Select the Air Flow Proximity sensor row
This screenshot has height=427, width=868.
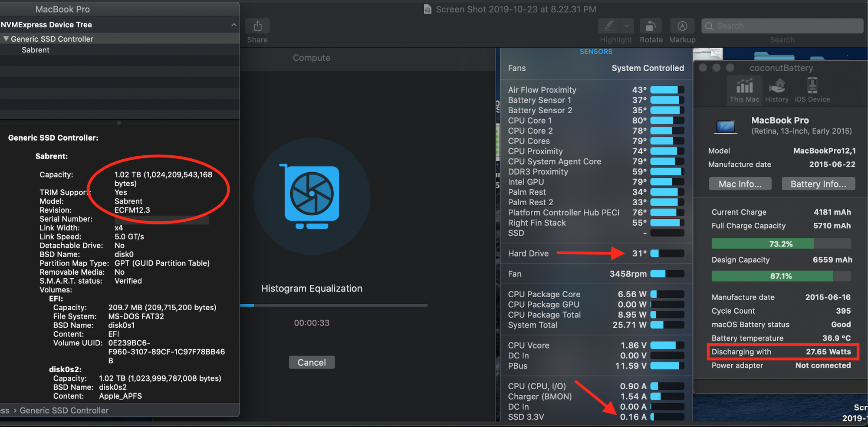point(596,90)
